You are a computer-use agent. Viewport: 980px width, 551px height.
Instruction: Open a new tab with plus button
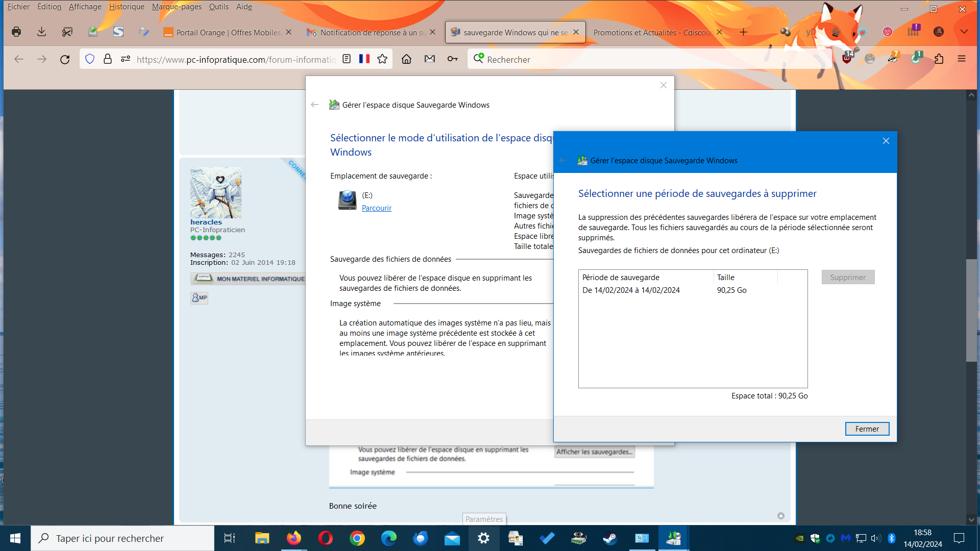[743, 32]
